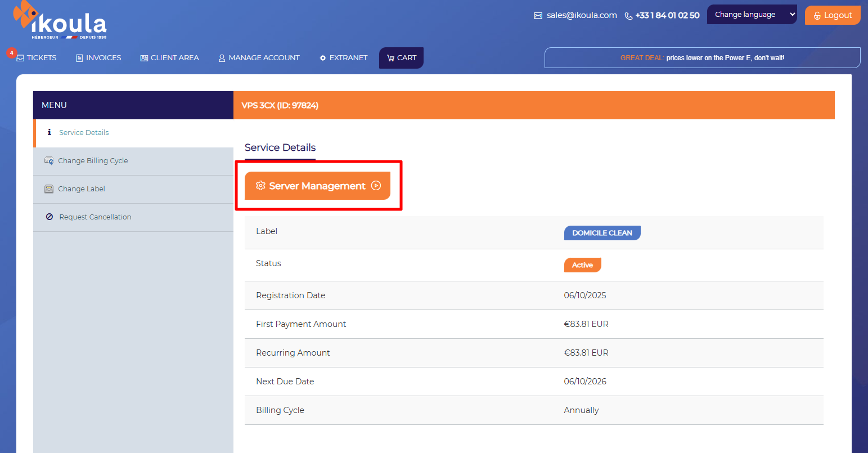Select Service Details in the sidebar menu

133,133
